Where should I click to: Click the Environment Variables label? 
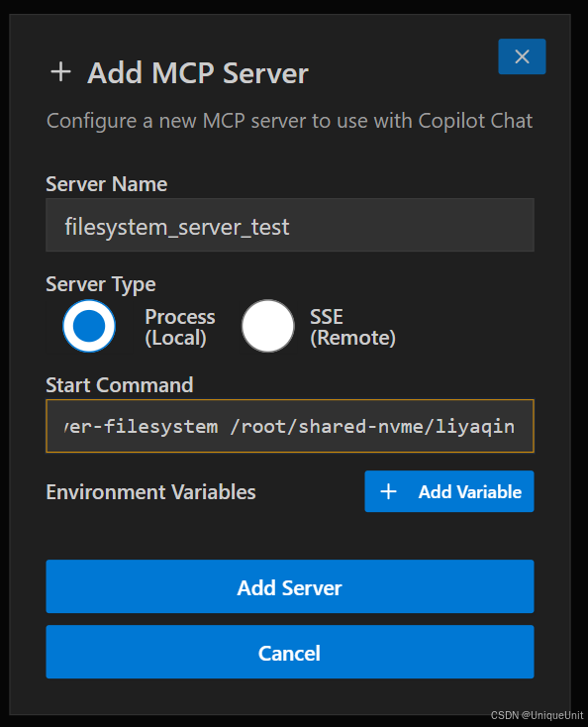tap(150, 492)
